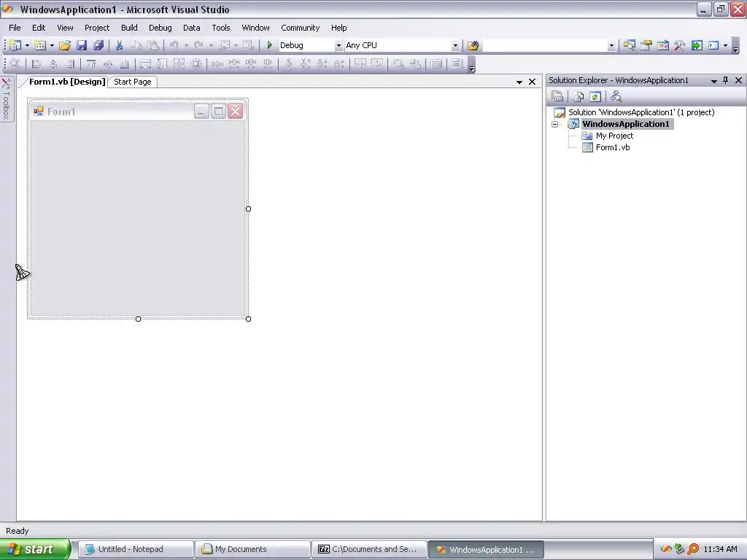
Task: Open the View menu
Action: 65,28
